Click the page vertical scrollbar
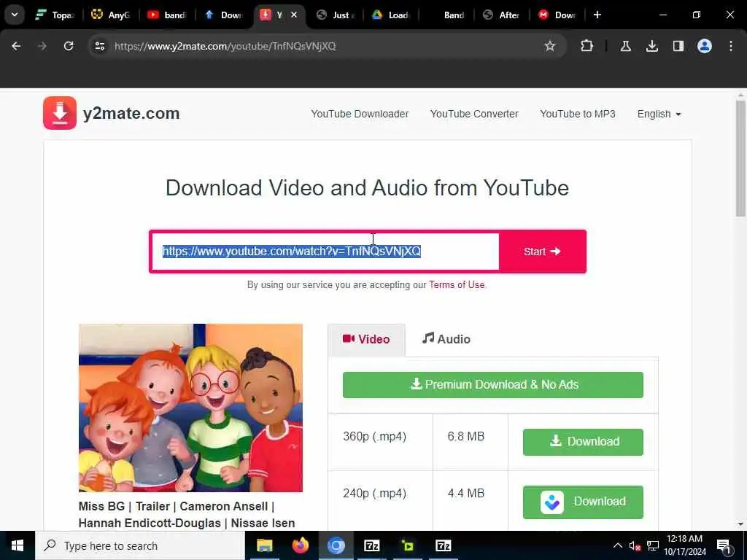Image resolution: width=747 pixels, height=560 pixels. click(740, 158)
